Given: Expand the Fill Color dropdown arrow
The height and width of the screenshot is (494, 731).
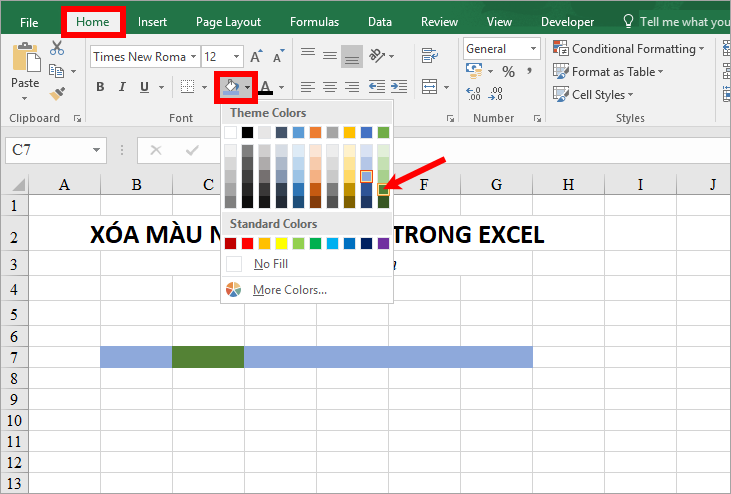Looking at the screenshot, I should pos(248,87).
